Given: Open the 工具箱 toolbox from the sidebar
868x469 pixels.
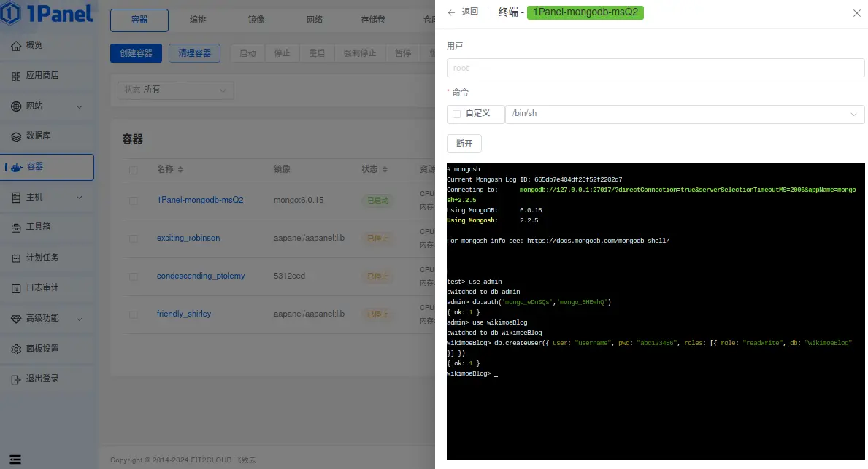Looking at the screenshot, I should 37,227.
